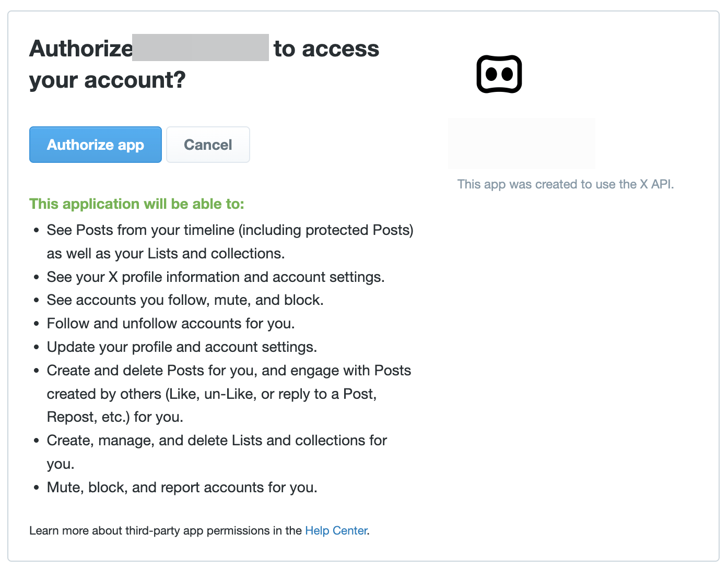Click the 'Authorize ... to access your account?' title
The width and height of the screenshot is (728, 569).
204,63
